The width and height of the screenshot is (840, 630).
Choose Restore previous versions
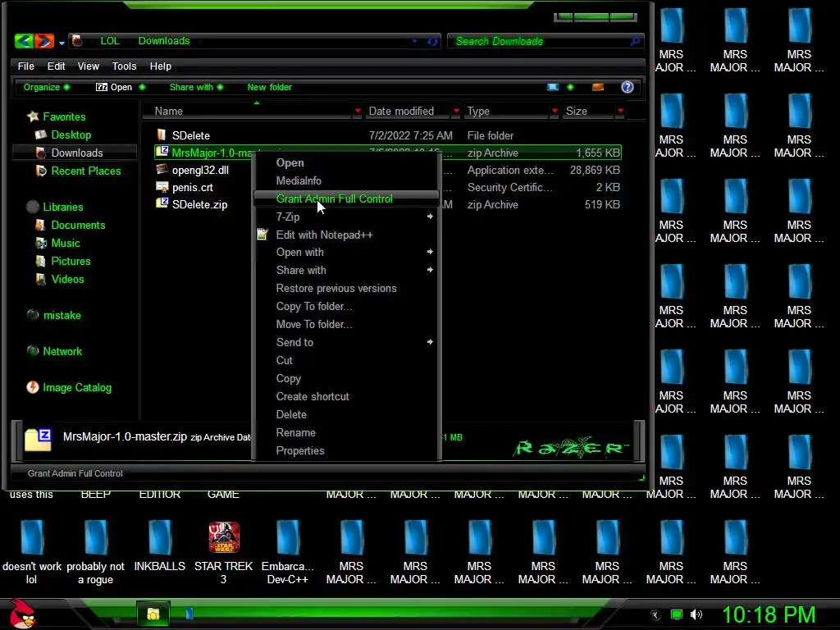346,288
